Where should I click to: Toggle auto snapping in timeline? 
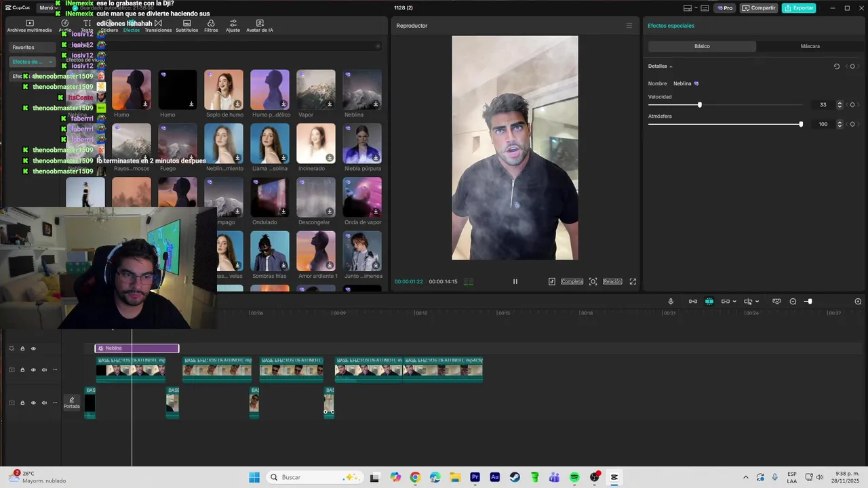709,302
